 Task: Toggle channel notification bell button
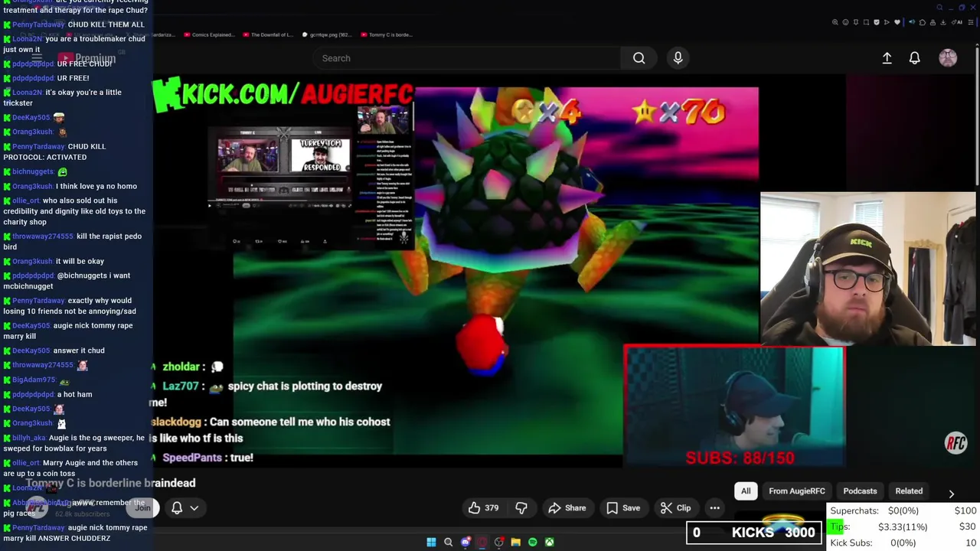(x=177, y=507)
